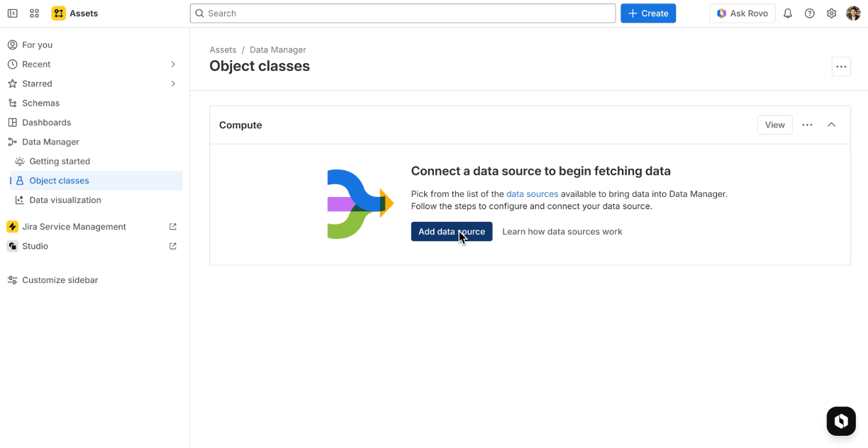Open the Compute section more options menu
The width and height of the screenshot is (868, 448).
(x=807, y=125)
